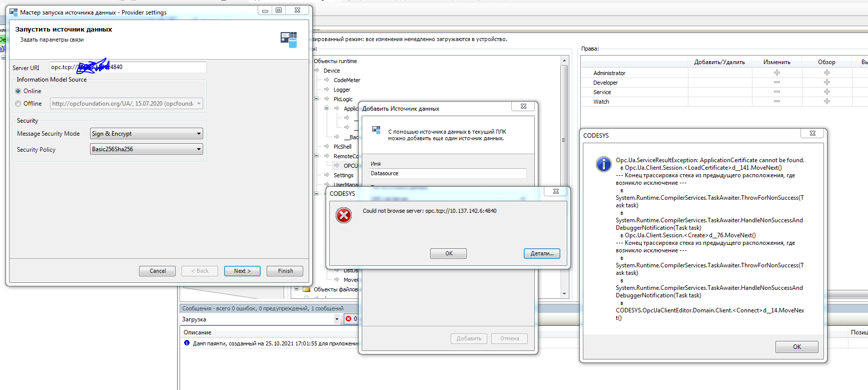
Task: Click arrow icon beside CodeMeter tree node
Action: click(x=327, y=80)
